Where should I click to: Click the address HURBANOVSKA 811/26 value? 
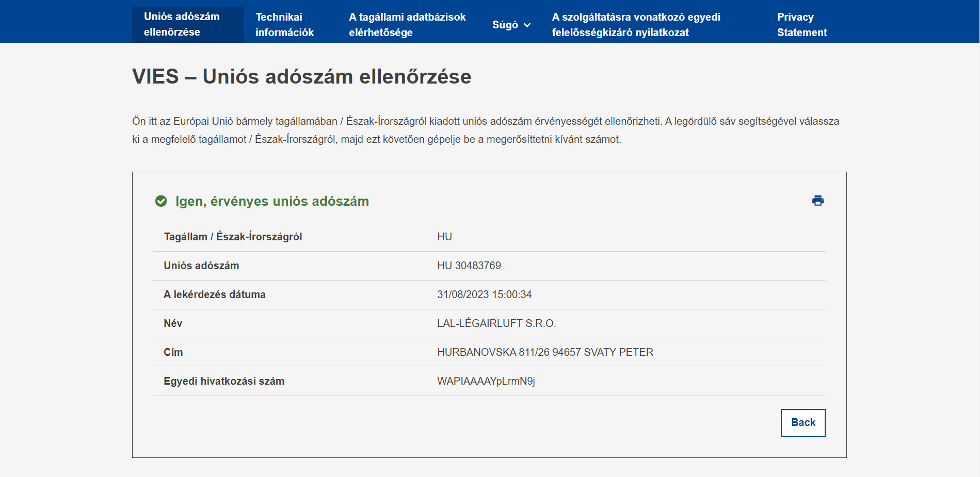544,352
